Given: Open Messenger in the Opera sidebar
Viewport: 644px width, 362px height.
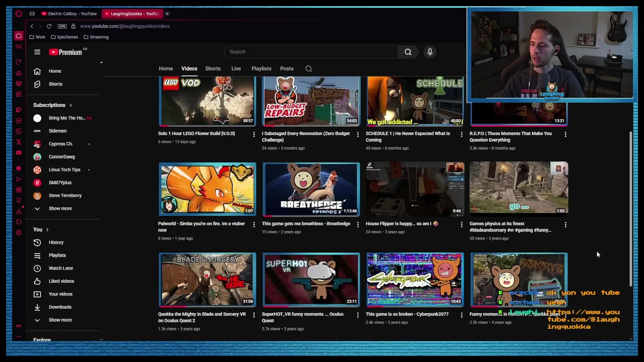Looking at the screenshot, I should 19,121.
